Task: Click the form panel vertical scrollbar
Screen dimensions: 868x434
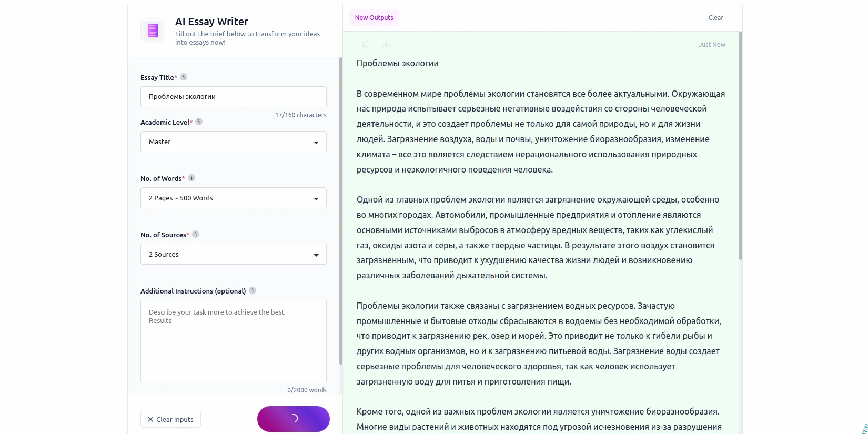Action: coord(341,210)
